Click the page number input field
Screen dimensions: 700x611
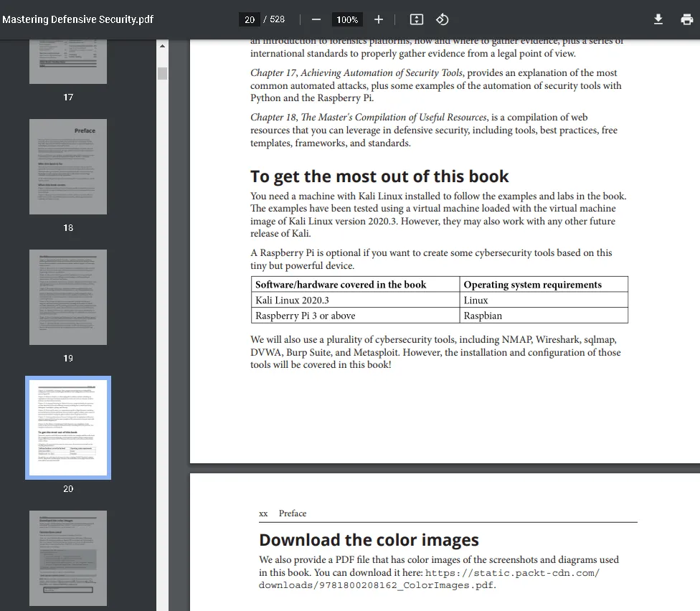pos(249,19)
